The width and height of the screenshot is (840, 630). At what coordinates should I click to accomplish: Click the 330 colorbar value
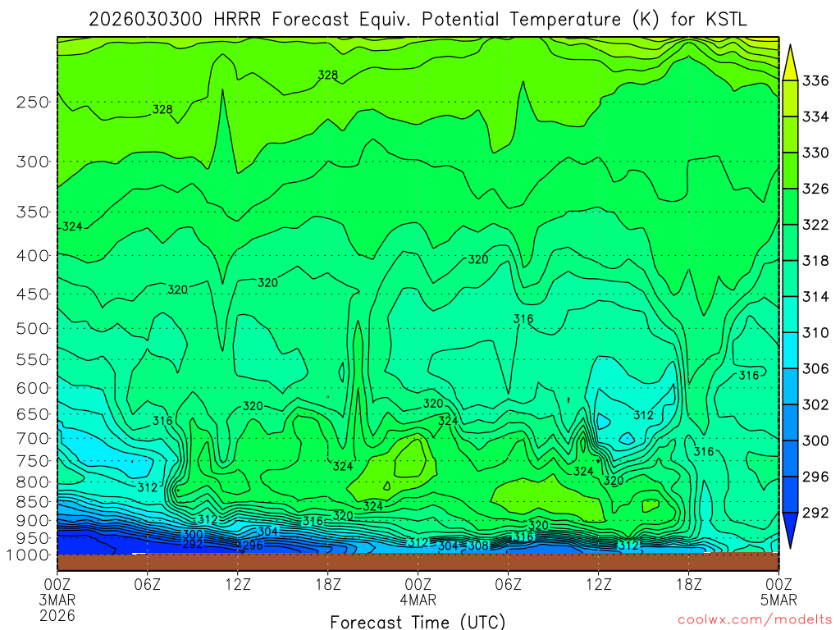815,153
